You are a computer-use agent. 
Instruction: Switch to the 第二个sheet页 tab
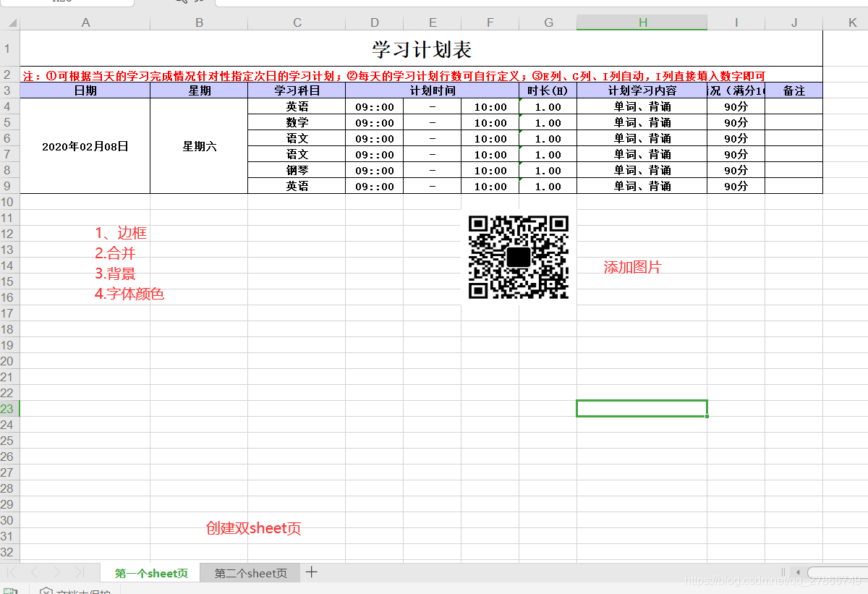(250, 572)
